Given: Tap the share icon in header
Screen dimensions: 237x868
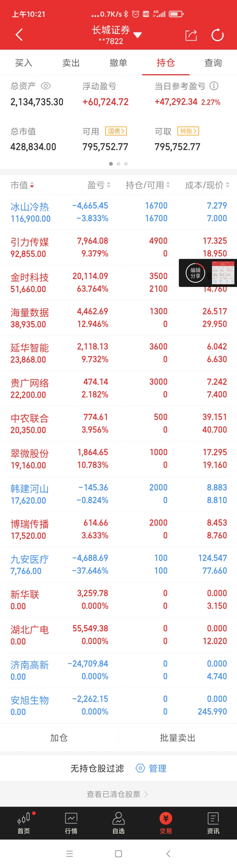Looking at the screenshot, I should (191, 35).
